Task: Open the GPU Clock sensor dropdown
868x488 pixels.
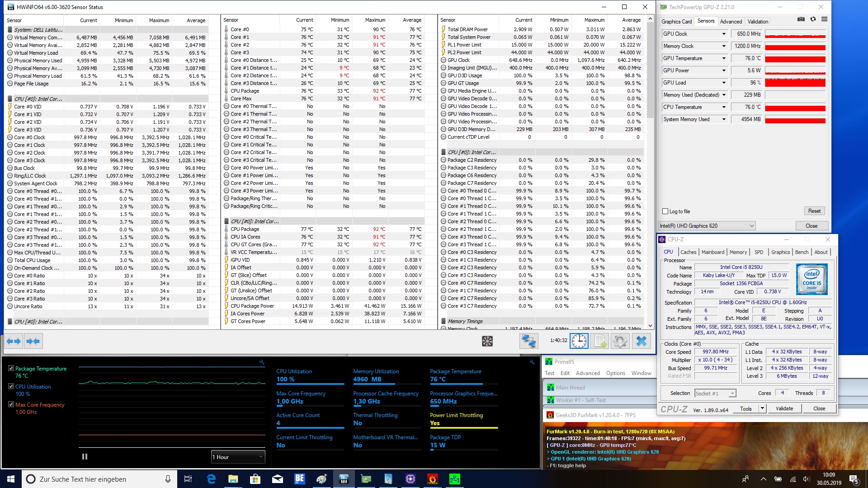Action: coord(724,34)
